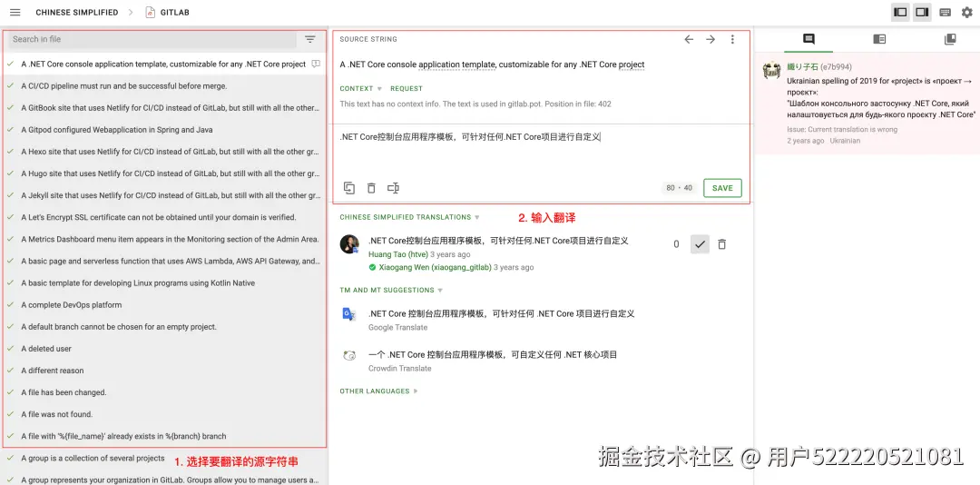Open the terms glossary tab

(879, 39)
